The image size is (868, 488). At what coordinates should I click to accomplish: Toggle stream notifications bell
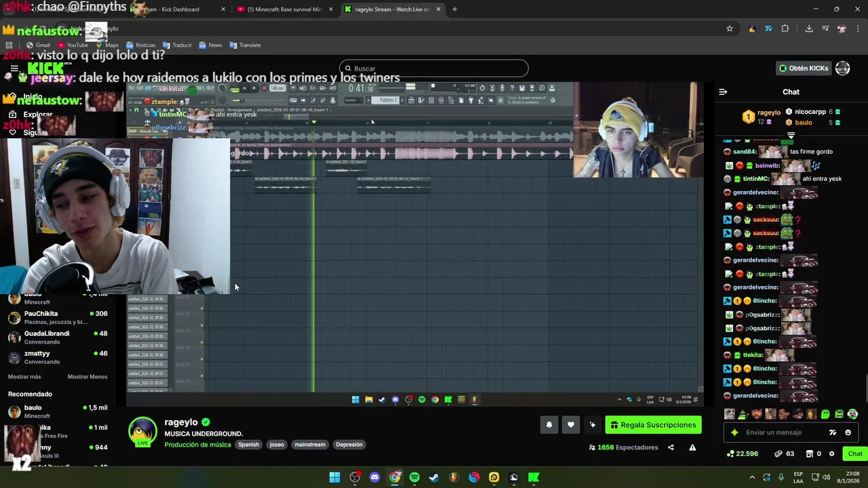pyautogui.click(x=549, y=425)
